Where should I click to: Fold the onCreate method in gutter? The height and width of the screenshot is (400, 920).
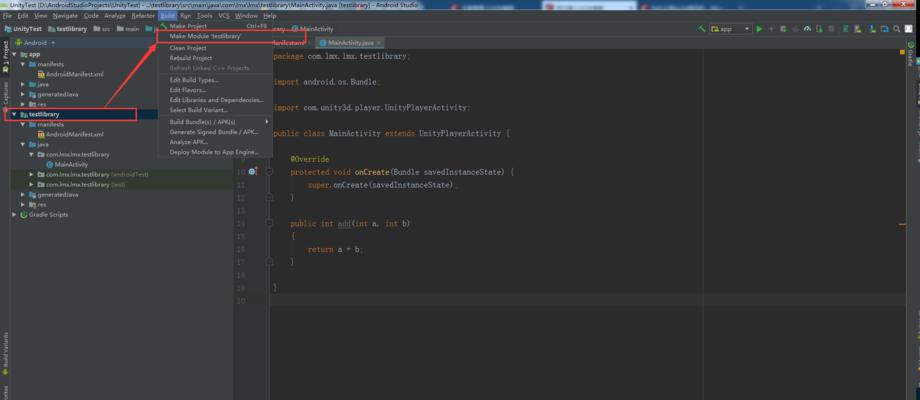pyautogui.click(x=269, y=172)
